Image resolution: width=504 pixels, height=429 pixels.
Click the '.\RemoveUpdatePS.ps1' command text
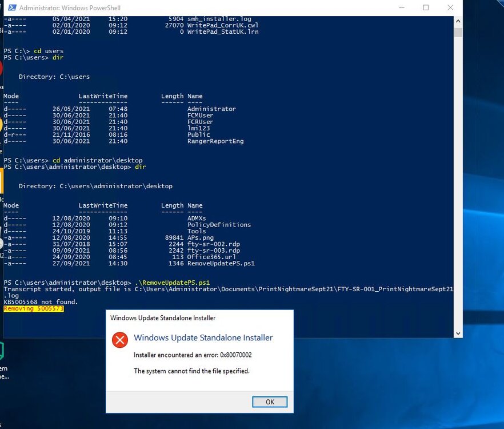coord(173,283)
